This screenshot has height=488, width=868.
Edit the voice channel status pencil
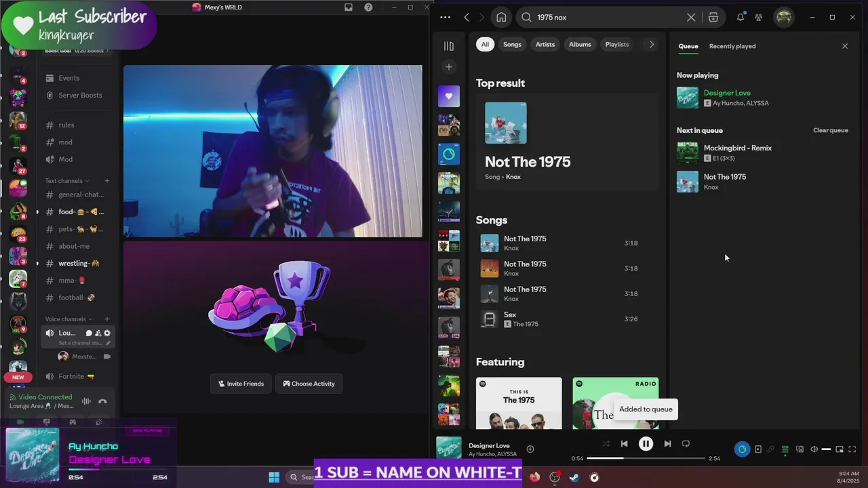[x=108, y=343]
